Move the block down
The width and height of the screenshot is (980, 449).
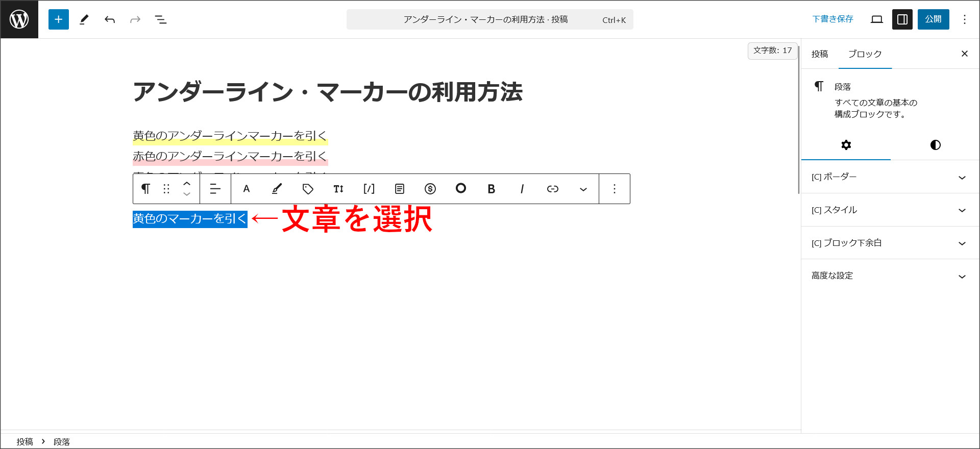click(x=187, y=194)
